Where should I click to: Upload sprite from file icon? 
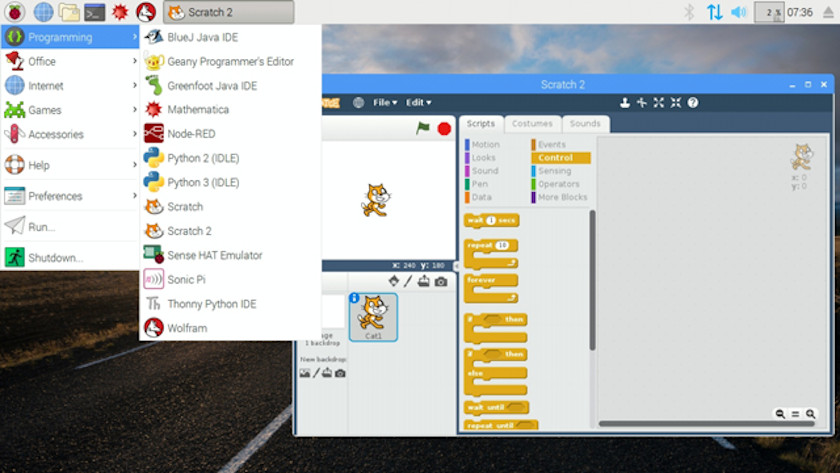423,281
